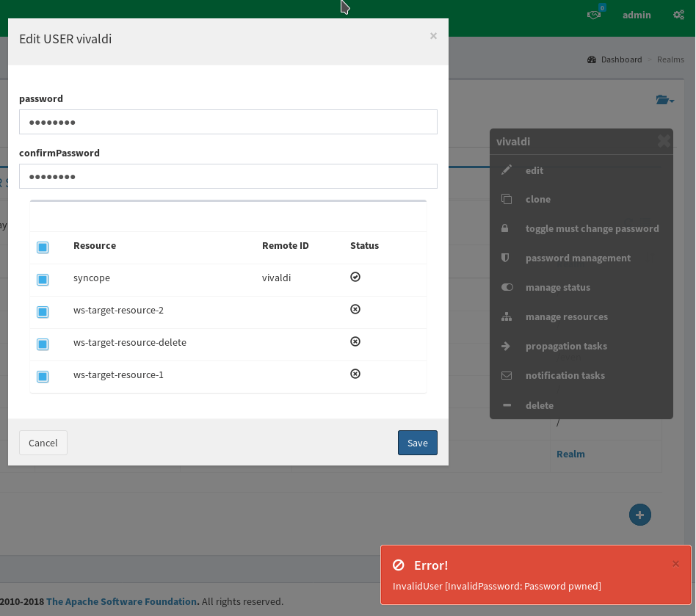Click the Dashboard gauge icon in breadcrumb

591,59
